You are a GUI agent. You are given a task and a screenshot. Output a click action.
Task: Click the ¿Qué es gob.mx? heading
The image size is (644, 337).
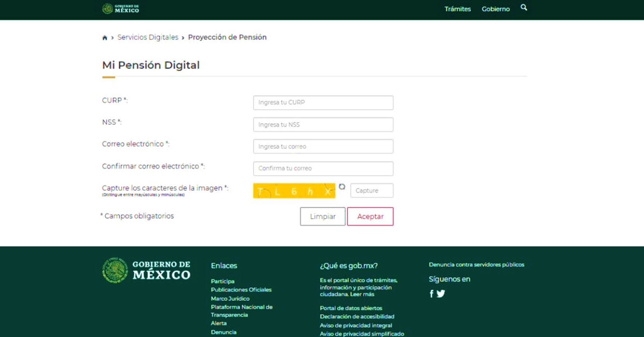tap(349, 266)
